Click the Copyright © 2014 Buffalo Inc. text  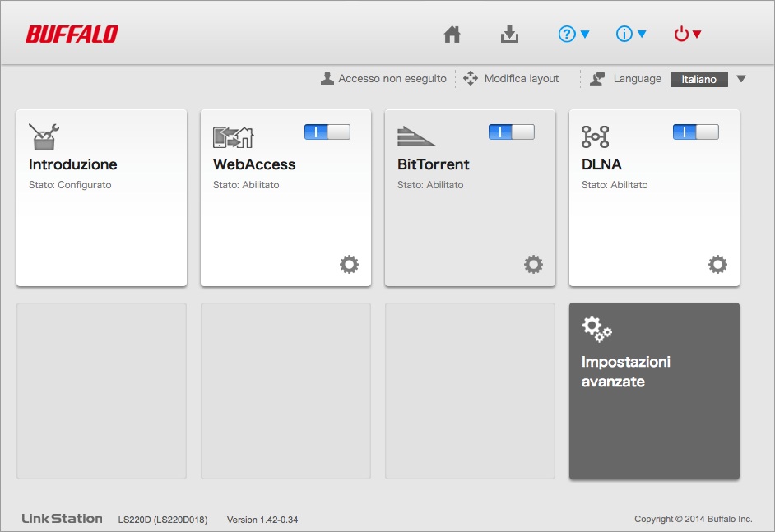694,519
